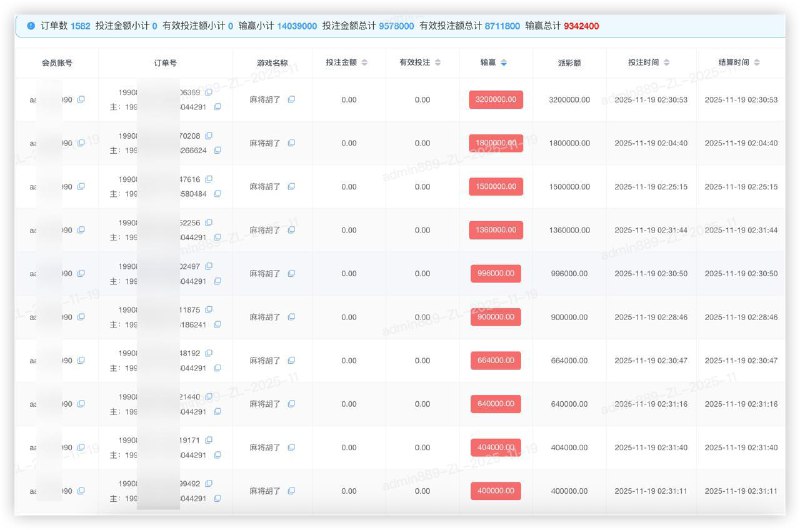Copy order number ending 52256
Screen dimensions: 800x530
tap(209, 223)
